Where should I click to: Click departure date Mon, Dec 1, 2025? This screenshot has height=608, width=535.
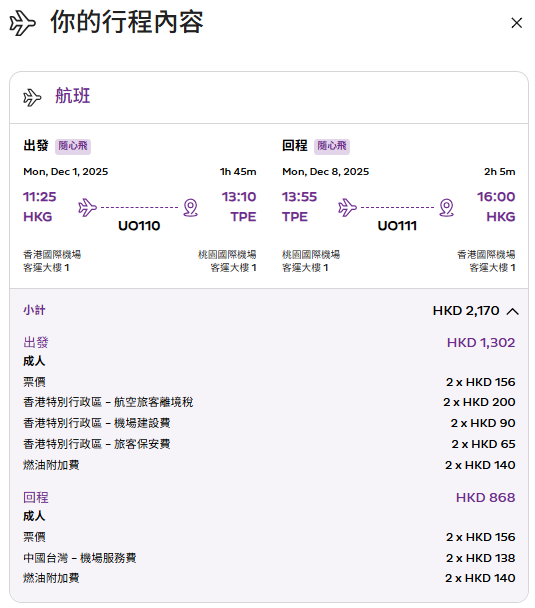click(x=66, y=172)
